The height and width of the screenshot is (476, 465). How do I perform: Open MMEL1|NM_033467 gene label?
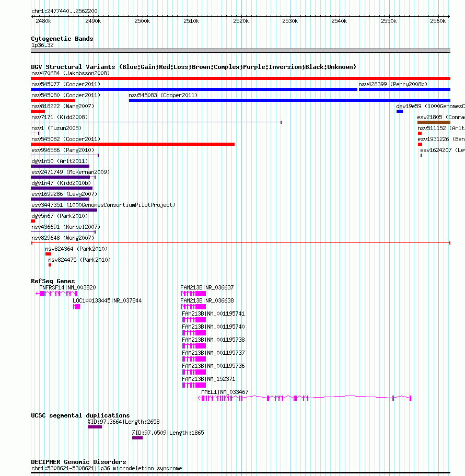coord(225,392)
